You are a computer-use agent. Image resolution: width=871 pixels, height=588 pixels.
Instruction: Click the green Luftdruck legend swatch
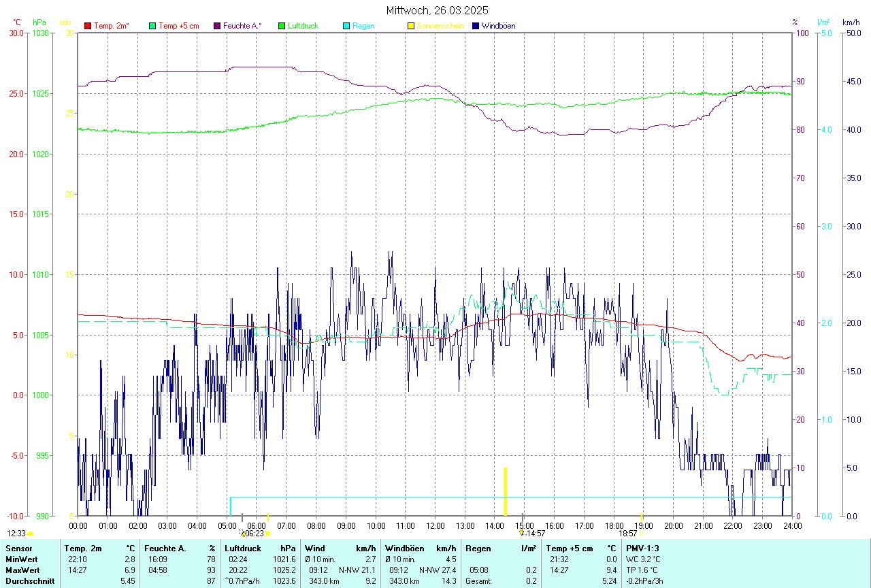(282, 26)
